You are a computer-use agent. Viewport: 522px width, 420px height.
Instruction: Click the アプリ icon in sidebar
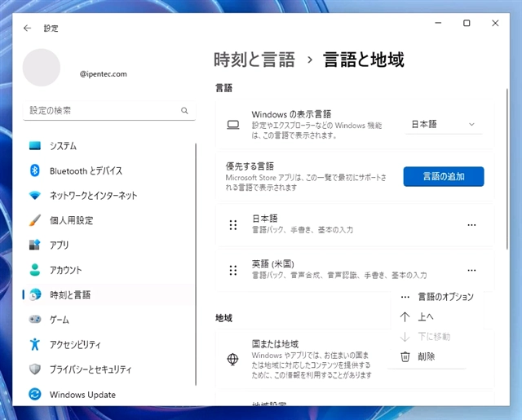point(35,245)
